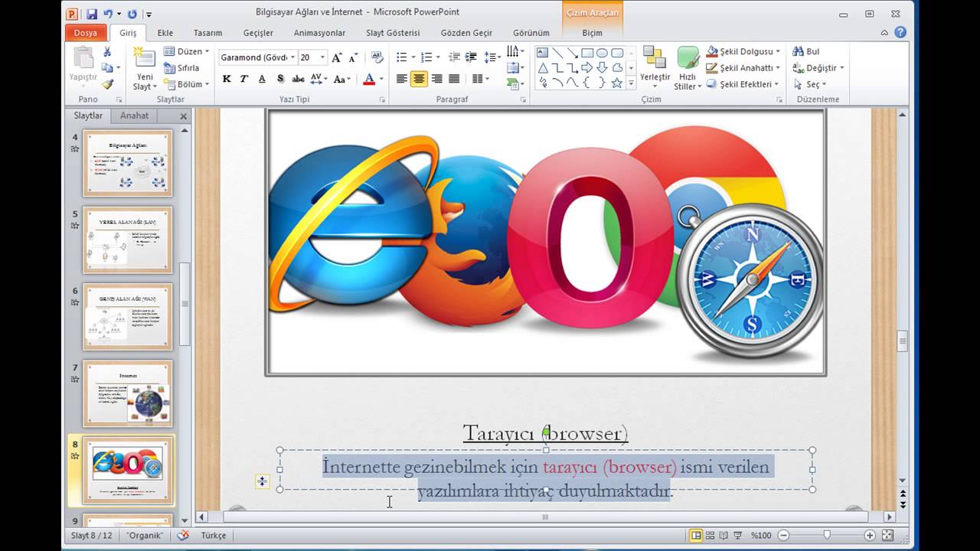Click the Save icon in quick access toolbar
The image size is (980, 551).
(92, 13)
